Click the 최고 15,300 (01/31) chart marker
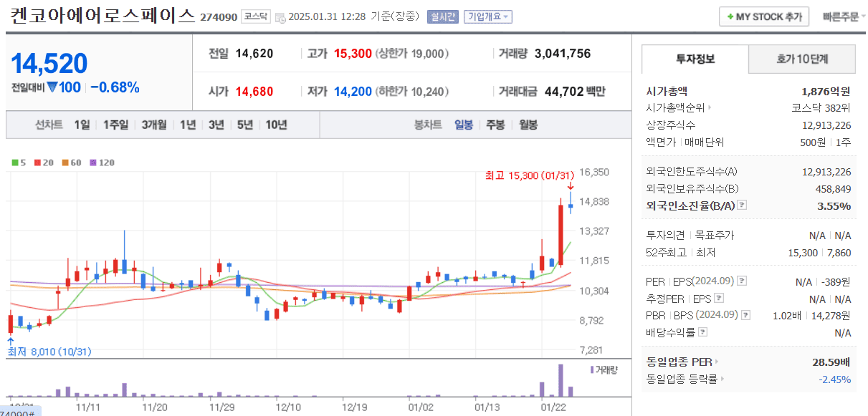Image resolution: width=868 pixels, height=416 pixels. point(529,175)
